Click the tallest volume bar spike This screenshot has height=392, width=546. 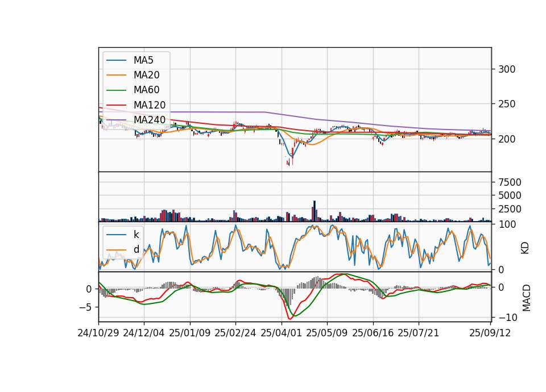pos(315,211)
